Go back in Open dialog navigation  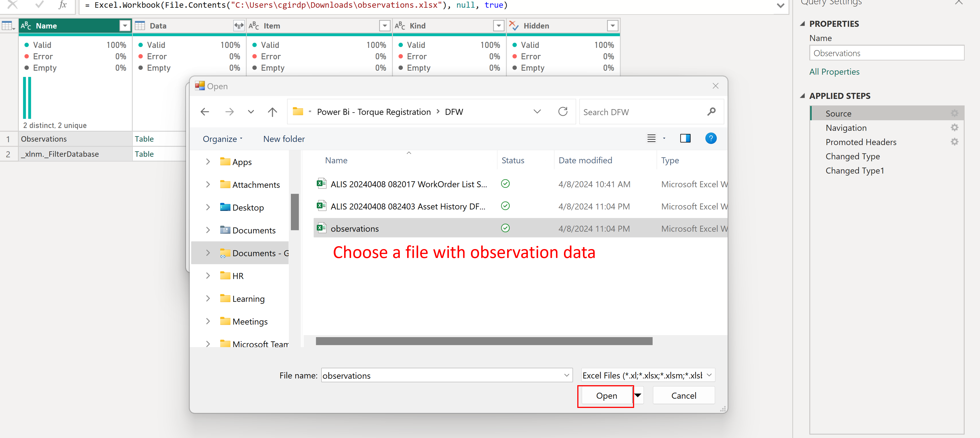click(x=205, y=112)
